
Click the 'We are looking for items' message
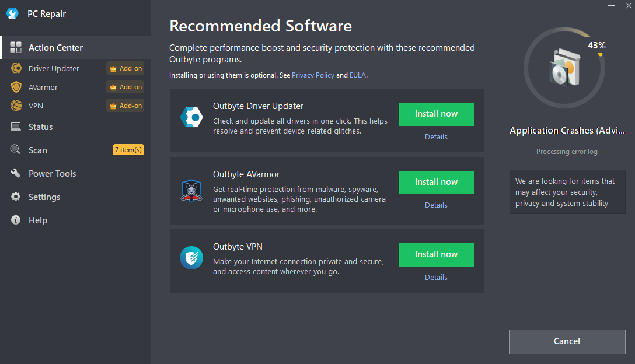[567, 192]
